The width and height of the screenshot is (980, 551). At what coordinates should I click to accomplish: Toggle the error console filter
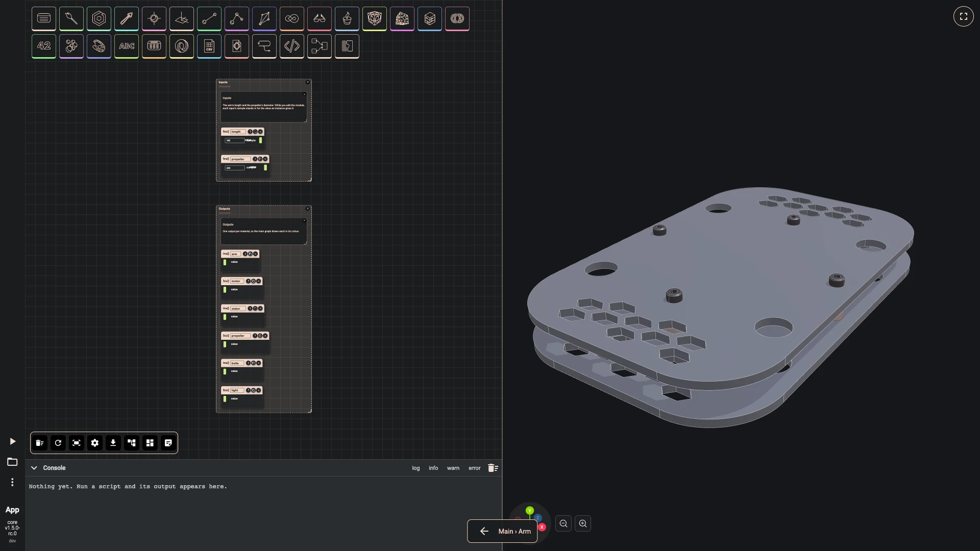click(475, 468)
